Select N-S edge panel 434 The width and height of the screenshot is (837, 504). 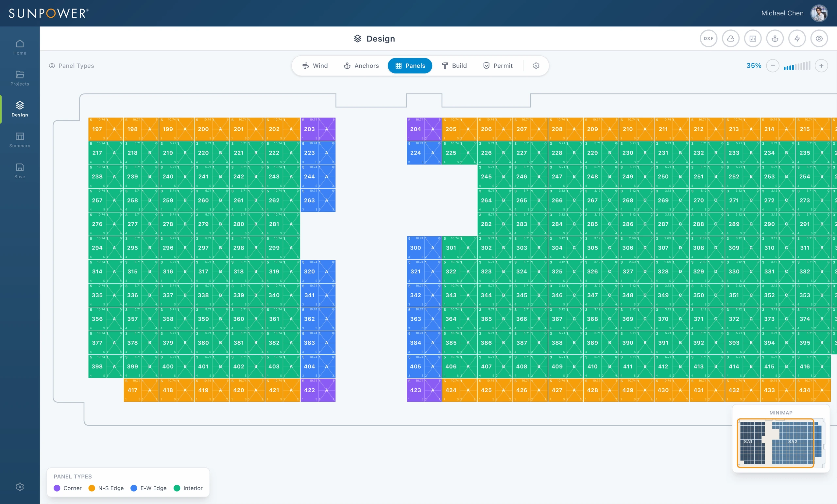click(x=813, y=390)
